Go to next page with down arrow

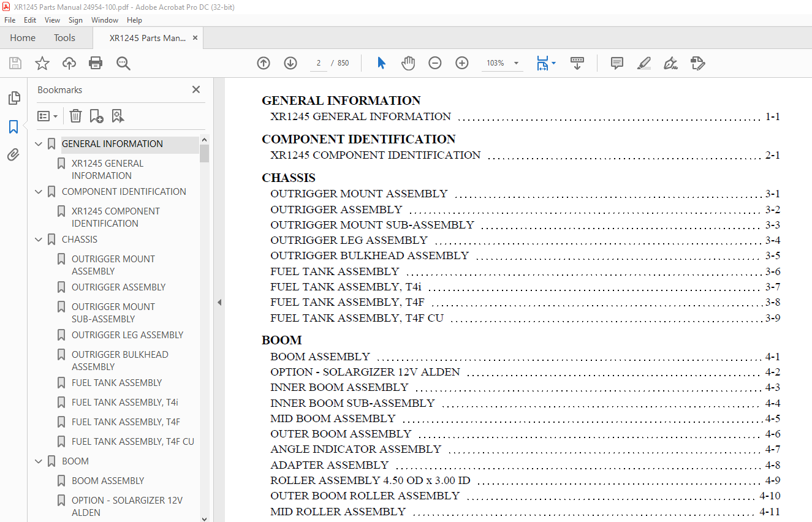[290, 63]
